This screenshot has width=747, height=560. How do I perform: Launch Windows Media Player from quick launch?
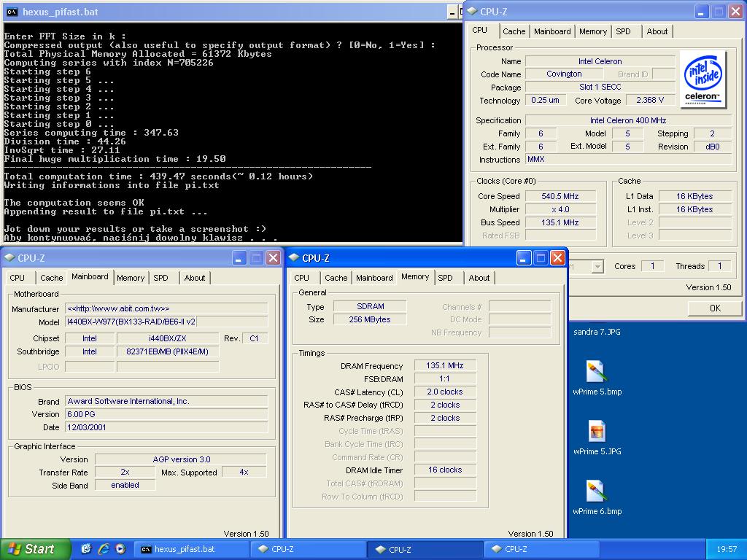coord(120,549)
